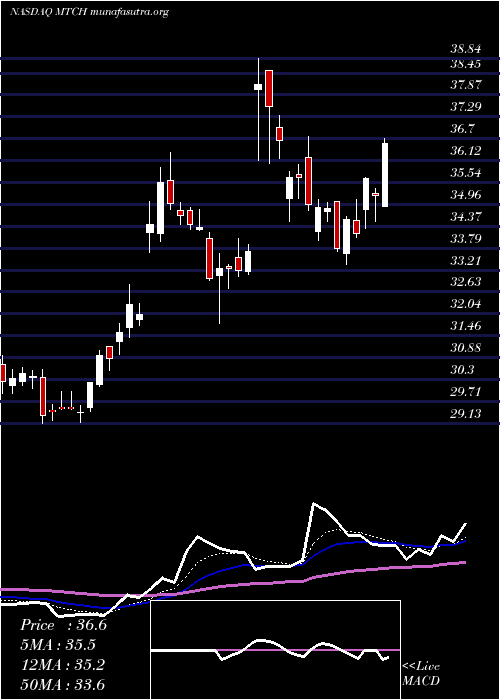Click the 36.7 price axis label
Viewport: 500px width, 700px height.
[463, 129]
